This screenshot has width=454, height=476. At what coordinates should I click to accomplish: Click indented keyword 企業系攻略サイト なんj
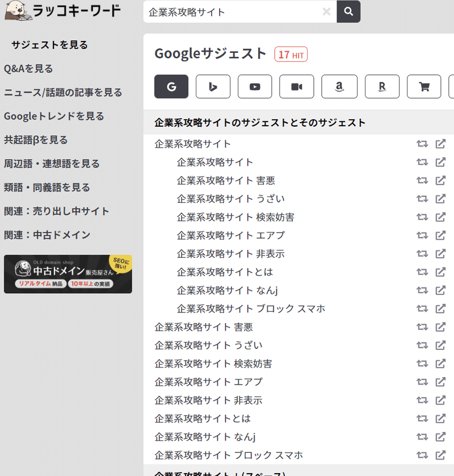tap(228, 290)
